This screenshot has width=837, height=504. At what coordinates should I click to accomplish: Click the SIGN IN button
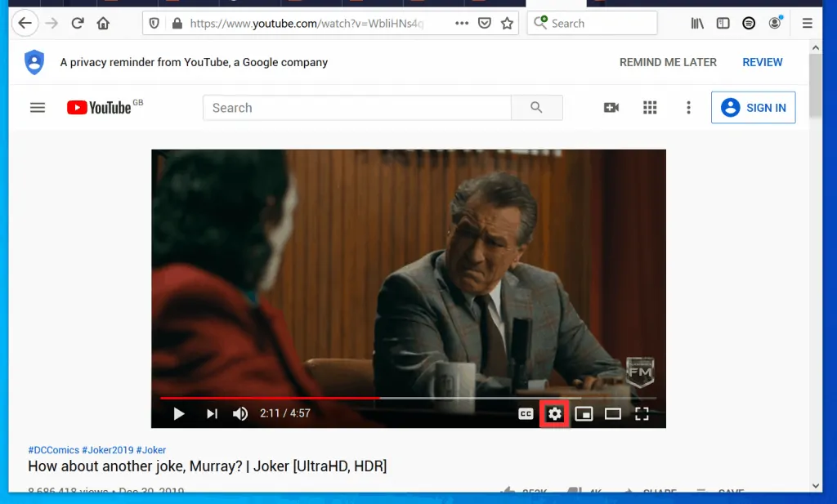pyautogui.click(x=753, y=108)
